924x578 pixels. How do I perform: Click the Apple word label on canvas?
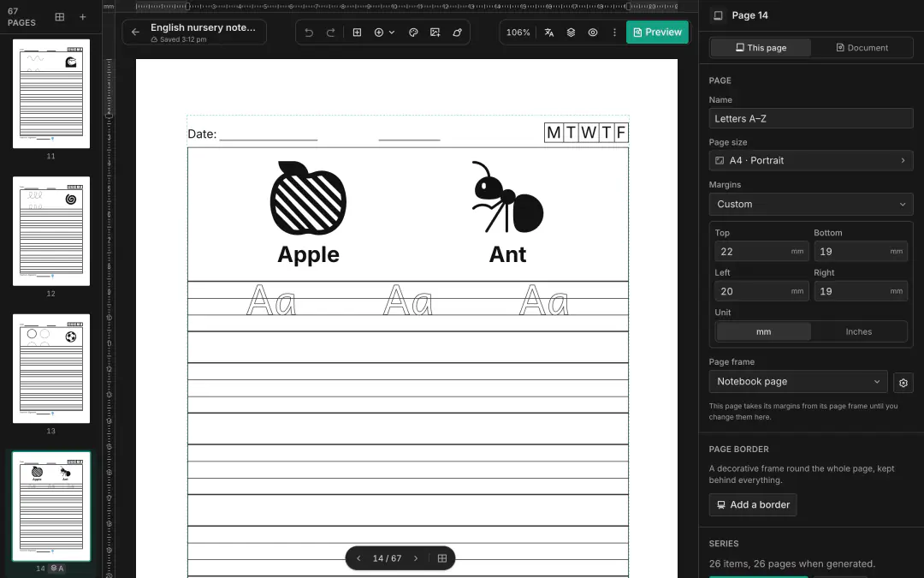pos(308,255)
